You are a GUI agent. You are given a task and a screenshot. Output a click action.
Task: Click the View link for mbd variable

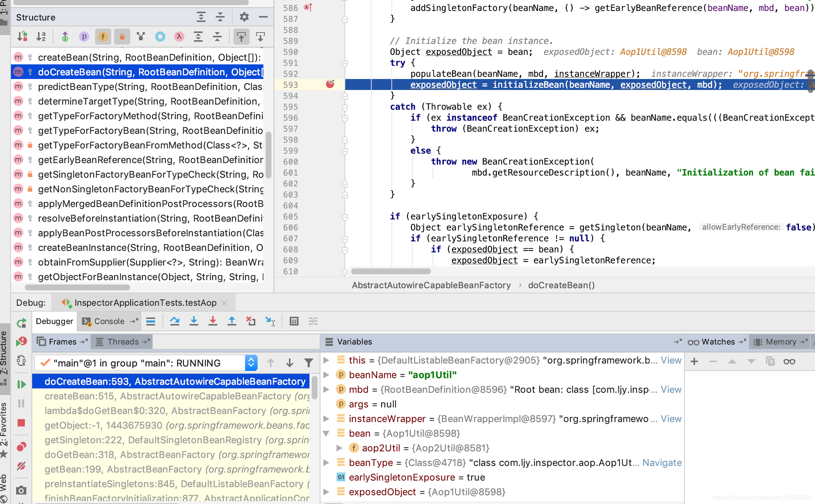click(671, 390)
